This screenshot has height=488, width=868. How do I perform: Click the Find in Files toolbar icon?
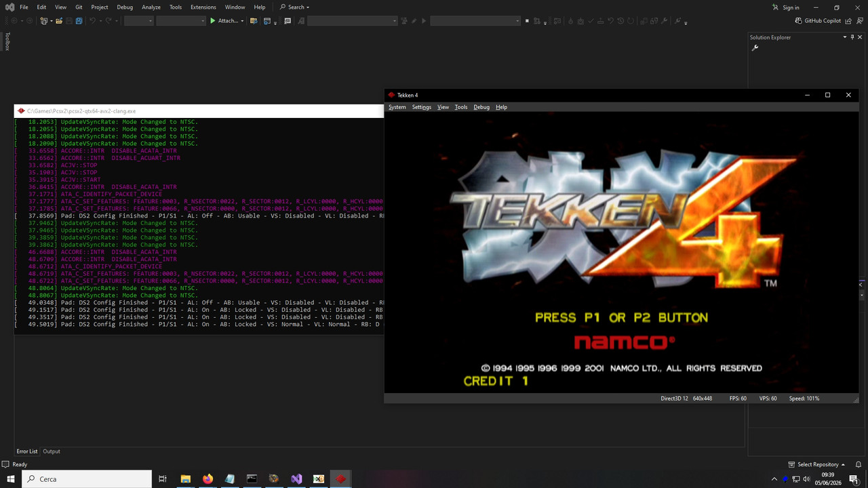pyautogui.click(x=254, y=21)
